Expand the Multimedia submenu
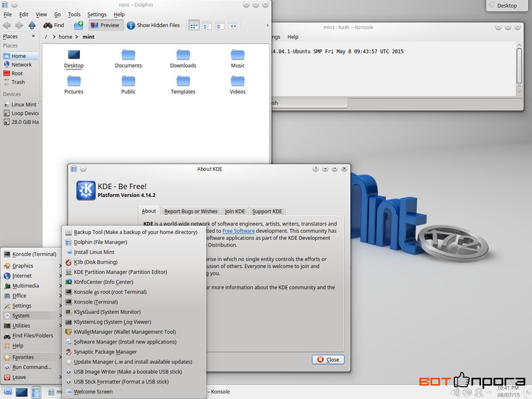This screenshot has height=399, width=532. [32, 286]
